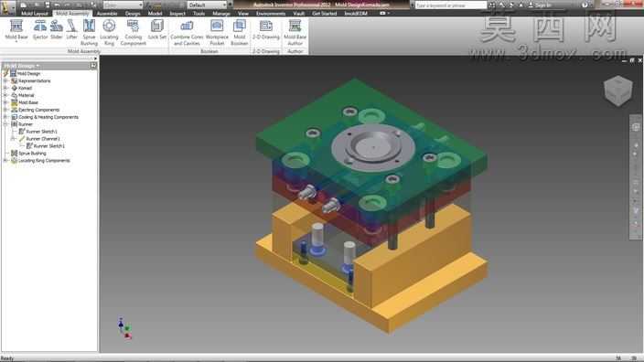Run Combine Cores and Cavities

187,32
